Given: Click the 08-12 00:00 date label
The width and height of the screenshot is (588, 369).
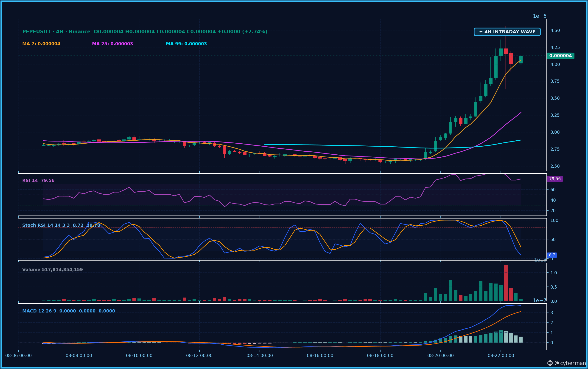Looking at the screenshot, I should click(199, 356).
